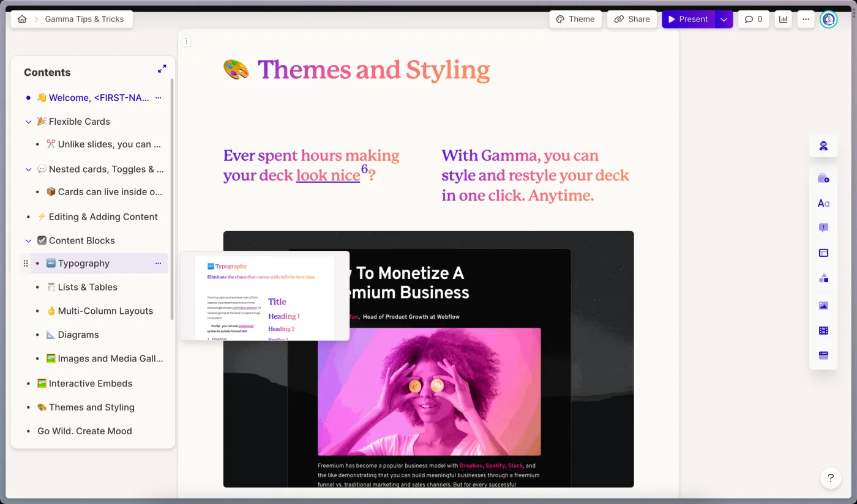Image resolution: width=857 pixels, height=504 pixels.
Task: Follow the 'look nice' link
Action: pos(328,176)
